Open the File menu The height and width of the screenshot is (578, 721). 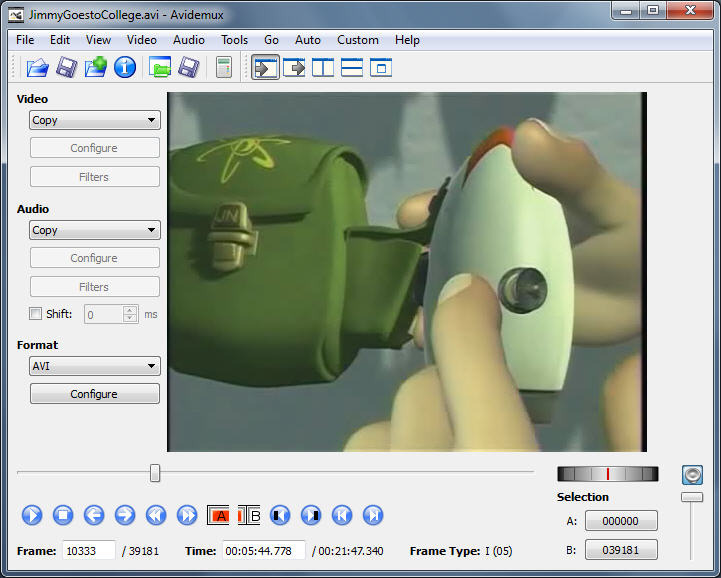tap(25, 40)
